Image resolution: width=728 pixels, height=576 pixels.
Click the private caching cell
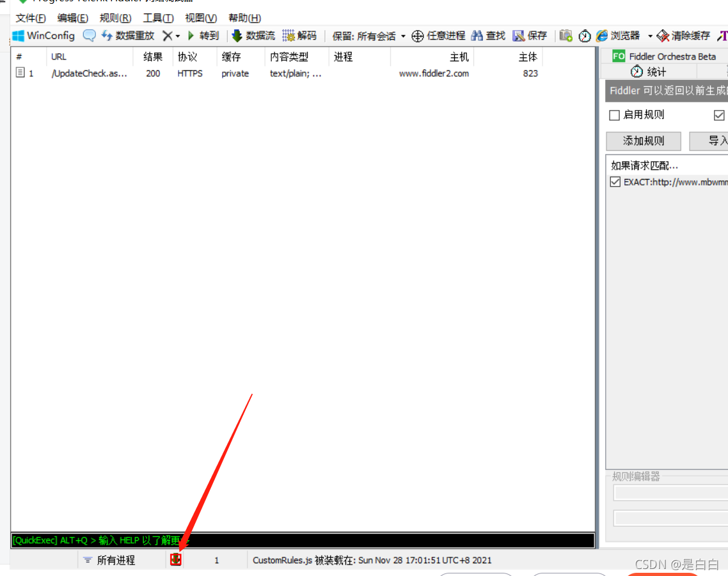click(x=235, y=74)
